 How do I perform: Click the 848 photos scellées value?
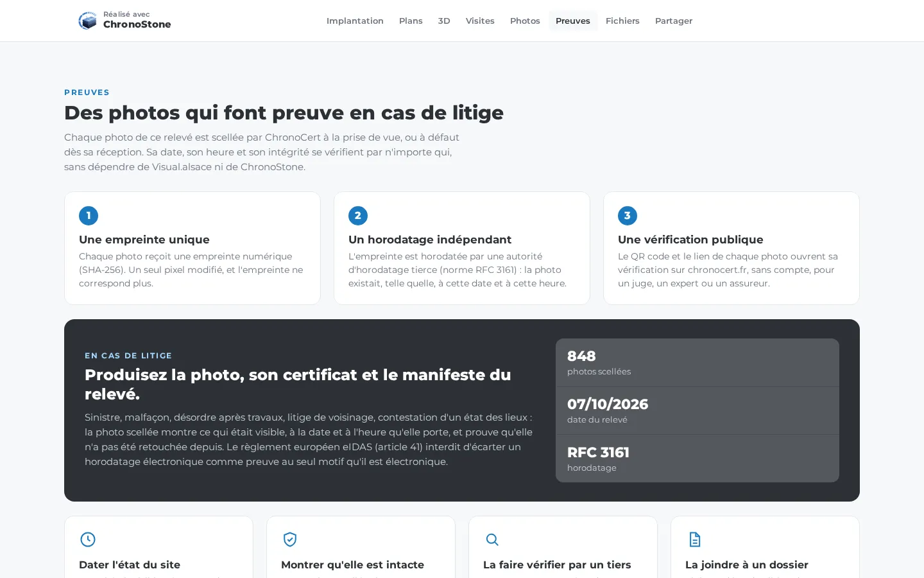click(x=581, y=356)
